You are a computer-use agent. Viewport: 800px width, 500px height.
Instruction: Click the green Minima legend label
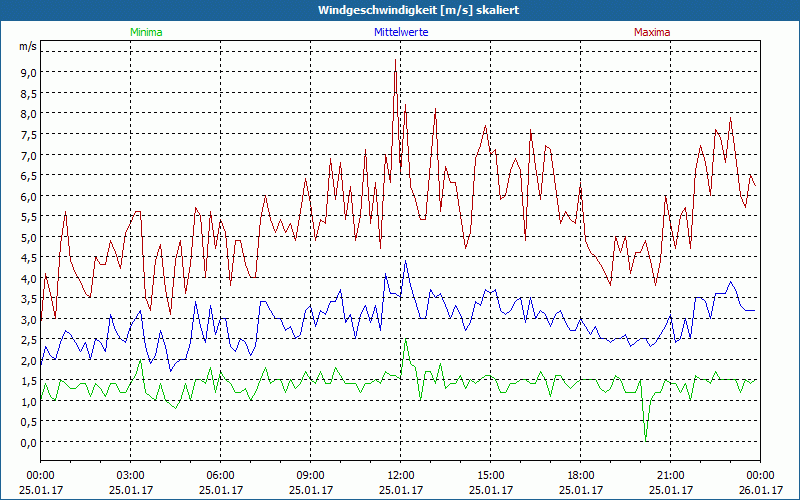click(145, 32)
